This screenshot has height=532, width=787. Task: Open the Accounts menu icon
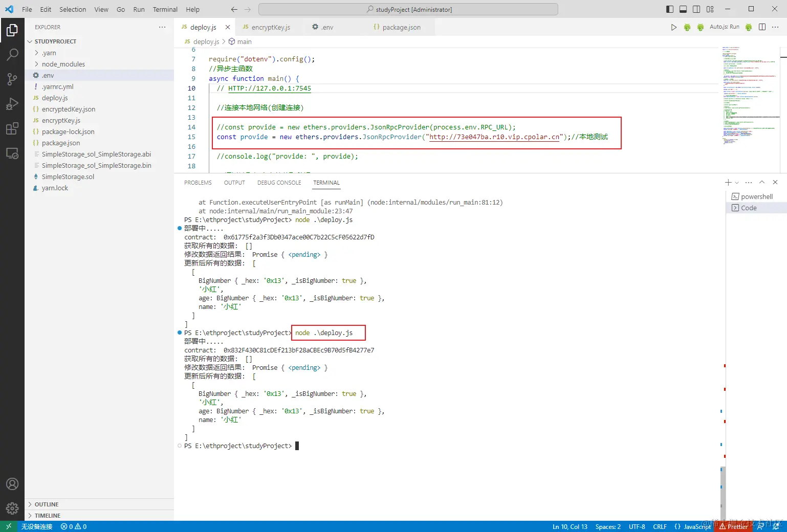[12, 484]
